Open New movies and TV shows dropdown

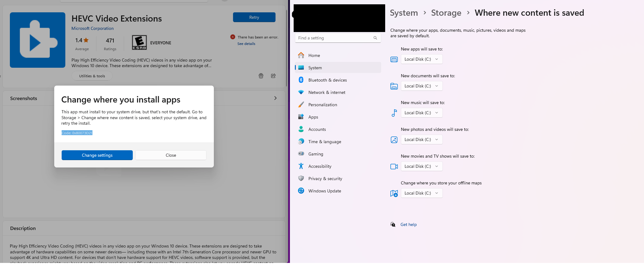pyautogui.click(x=422, y=166)
